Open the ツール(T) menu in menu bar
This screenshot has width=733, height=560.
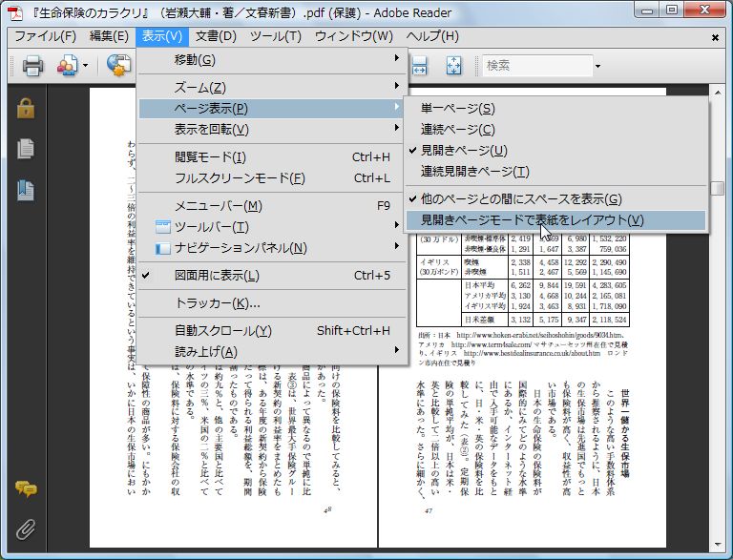point(275,36)
